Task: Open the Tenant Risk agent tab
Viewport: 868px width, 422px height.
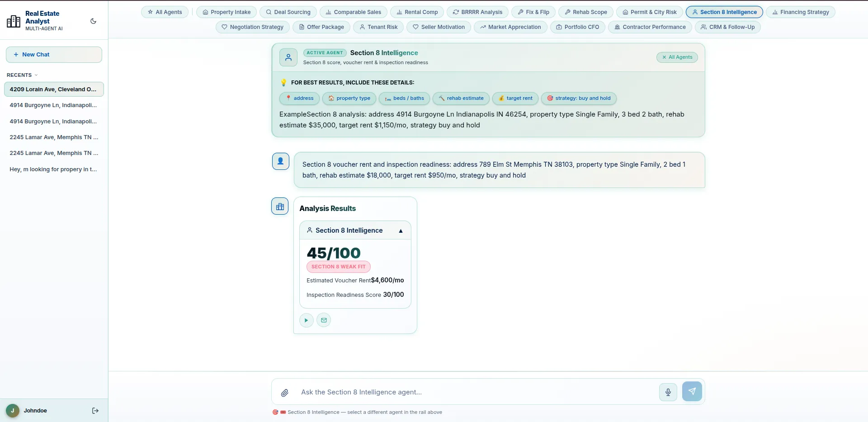Action: [378, 27]
